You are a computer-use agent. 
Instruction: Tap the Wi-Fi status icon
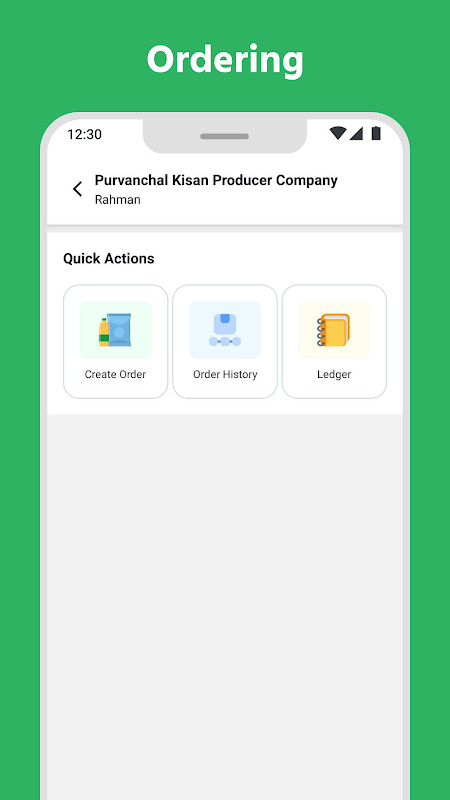pyautogui.click(x=338, y=133)
